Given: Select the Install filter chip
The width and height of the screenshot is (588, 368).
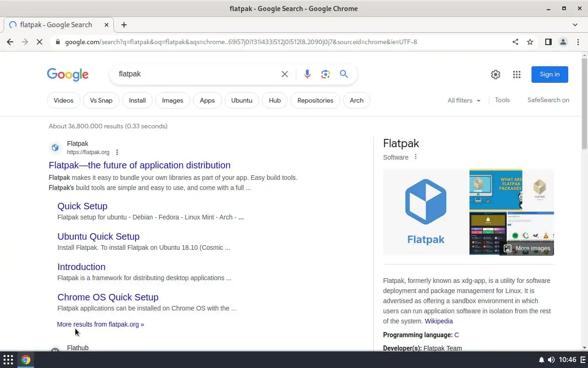Looking at the screenshot, I should (x=137, y=100).
